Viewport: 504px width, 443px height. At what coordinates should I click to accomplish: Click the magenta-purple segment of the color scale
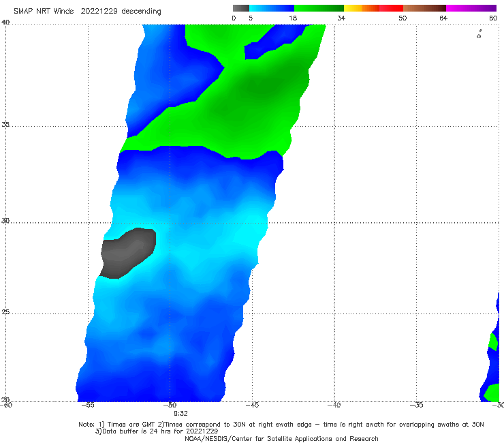[471, 8]
